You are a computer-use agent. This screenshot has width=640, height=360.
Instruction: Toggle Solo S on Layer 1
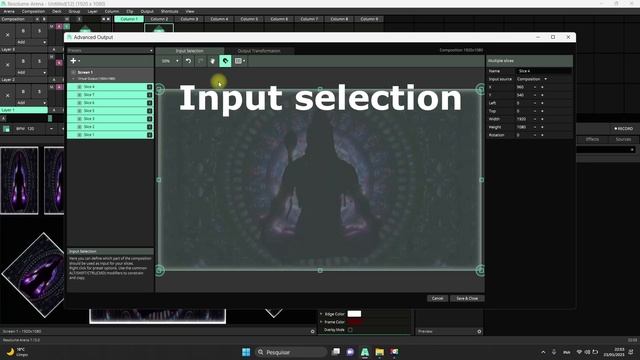[39, 91]
